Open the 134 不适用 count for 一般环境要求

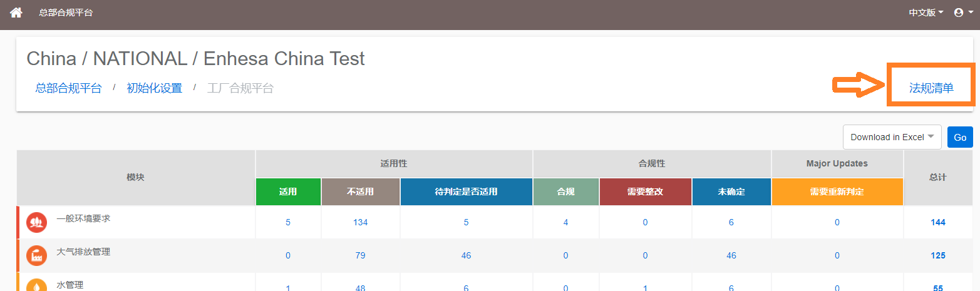[360, 222]
